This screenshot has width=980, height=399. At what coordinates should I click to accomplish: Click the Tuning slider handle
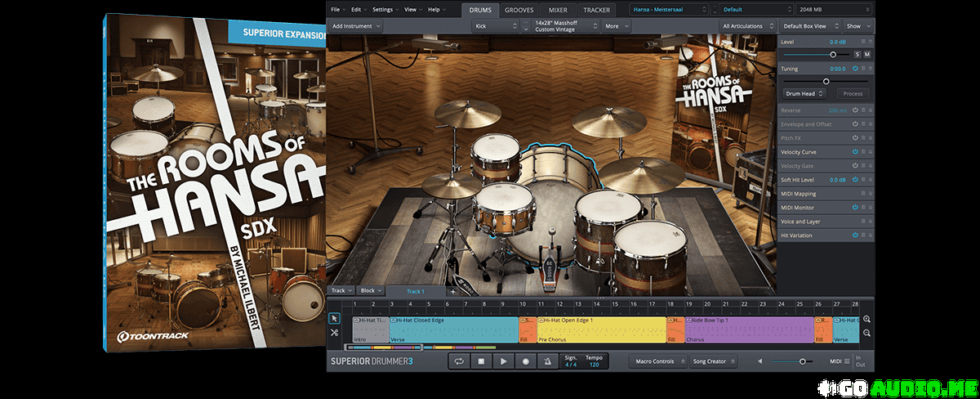click(826, 82)
